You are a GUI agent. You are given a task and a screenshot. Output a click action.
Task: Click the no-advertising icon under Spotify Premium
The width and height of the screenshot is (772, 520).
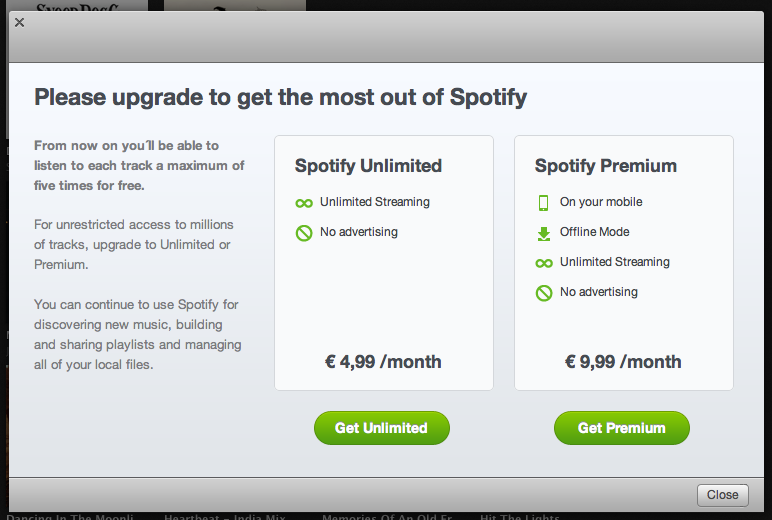click(x=544, y=293)
